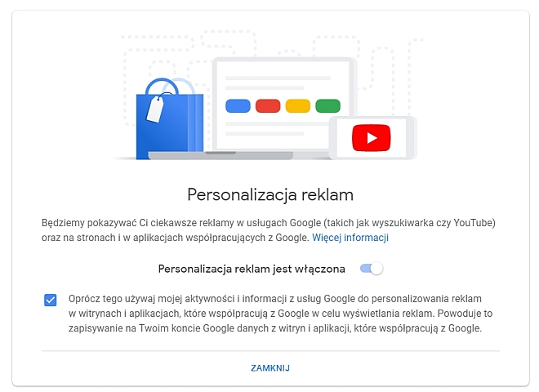Click the label Personalizacja reklam jest włączona
Viewport: 539px width, 392px height.
click(252, 269)
